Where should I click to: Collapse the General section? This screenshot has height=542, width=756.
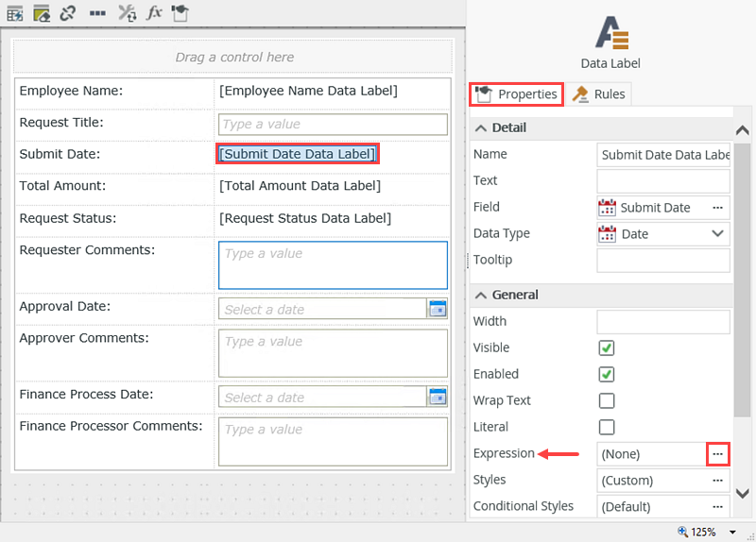point(481,295)
